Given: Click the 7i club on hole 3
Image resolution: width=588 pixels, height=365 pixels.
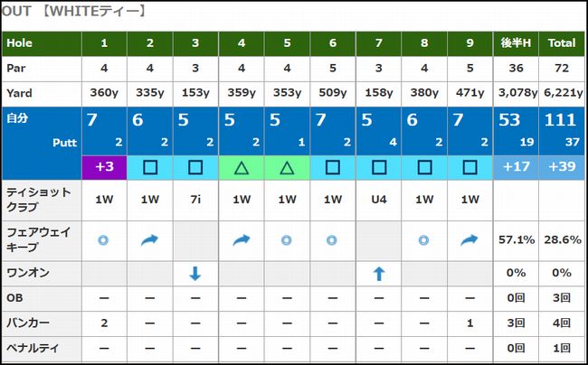Looking at the screenshot, I should coord(195,200).
